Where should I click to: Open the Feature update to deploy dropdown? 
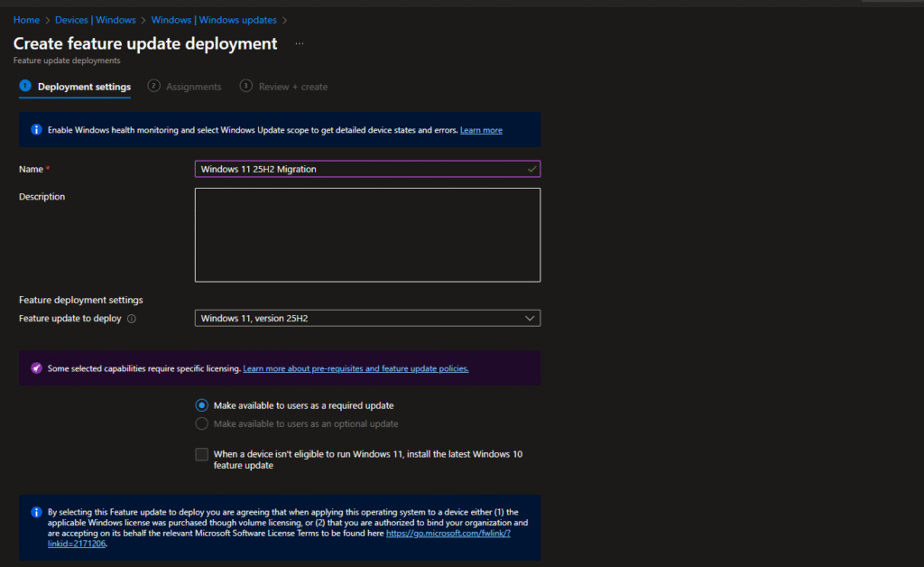367,318
